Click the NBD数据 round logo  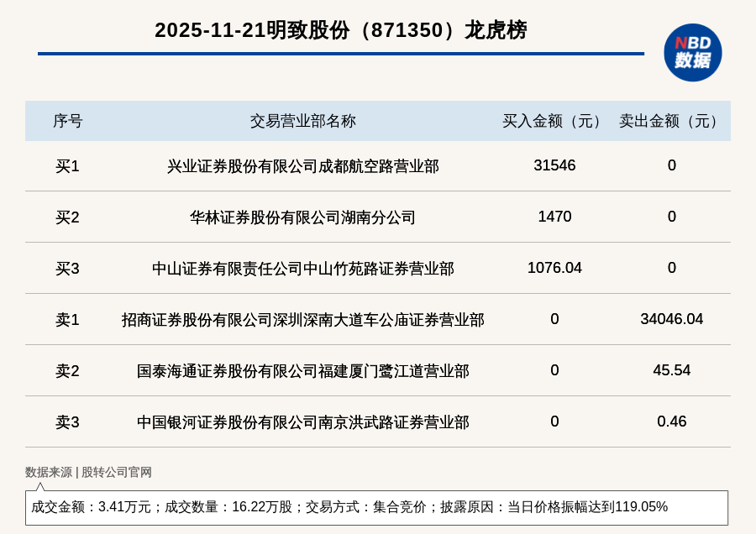692,53
